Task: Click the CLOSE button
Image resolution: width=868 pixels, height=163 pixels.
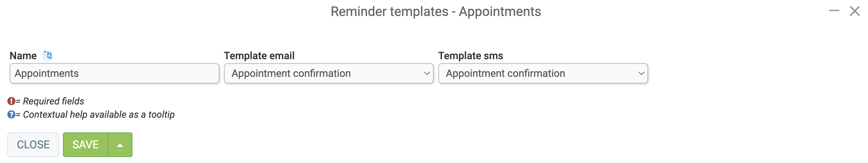Action: pyautogui.click(x=33, y=145)
